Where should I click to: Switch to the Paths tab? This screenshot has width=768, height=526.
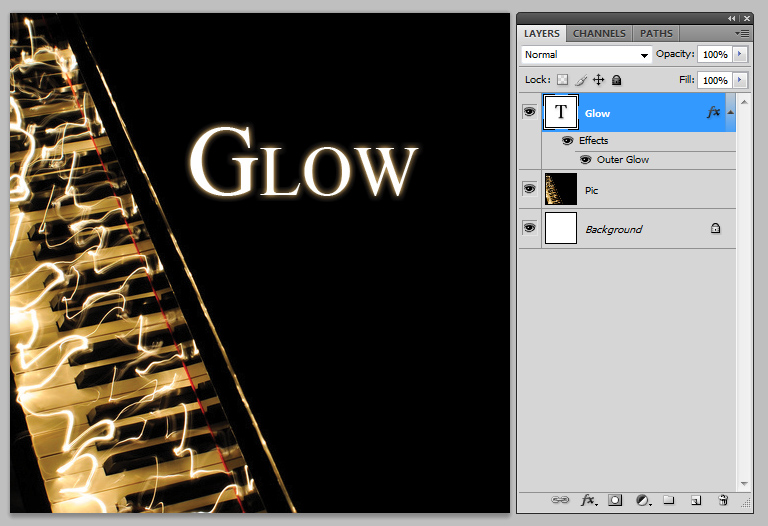point(656,33)
